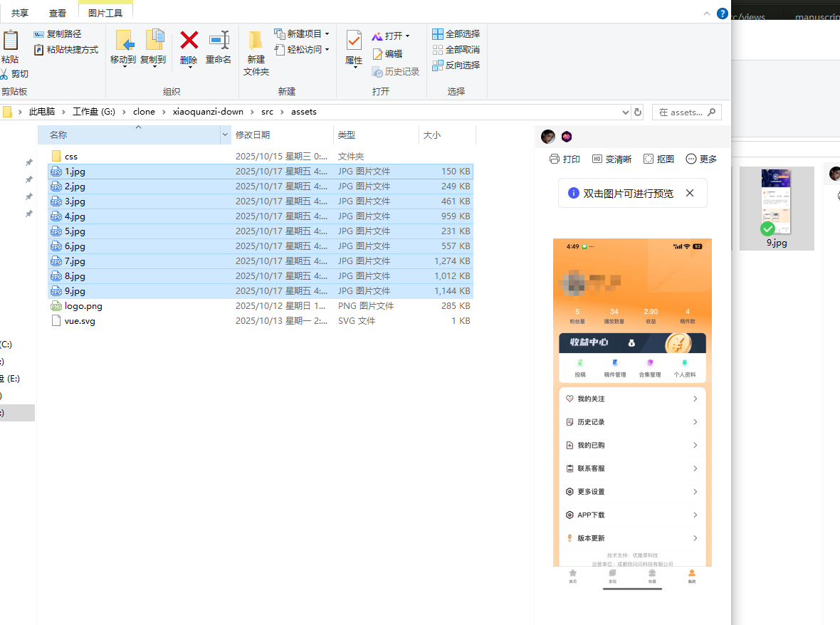
Task: Click the Cutout button in preview pane
Action: 659,159
